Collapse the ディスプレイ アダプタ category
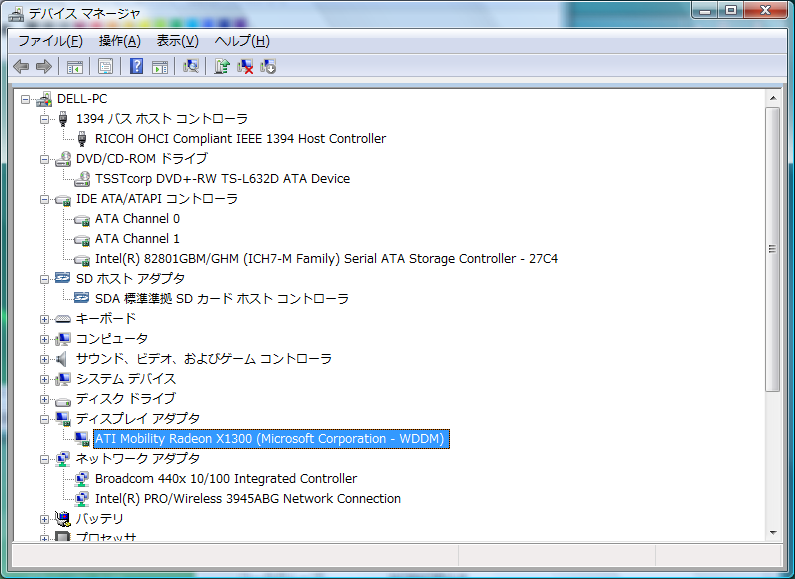The height and width of the screenshot is (579, 795). coord(44,419)
